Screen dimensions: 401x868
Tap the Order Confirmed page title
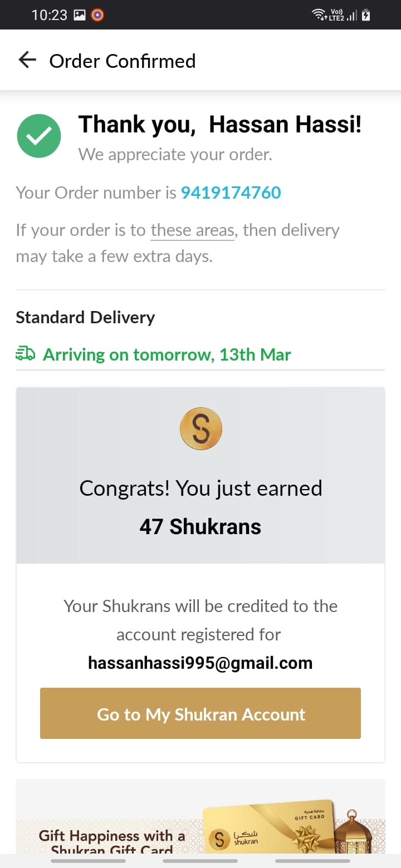coord(122,61)
